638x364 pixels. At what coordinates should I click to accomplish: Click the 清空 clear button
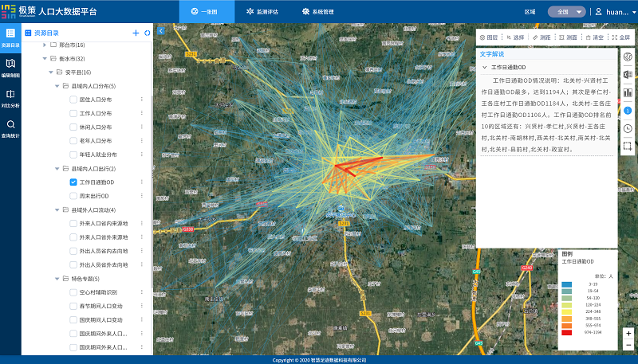tap(593, 37)
